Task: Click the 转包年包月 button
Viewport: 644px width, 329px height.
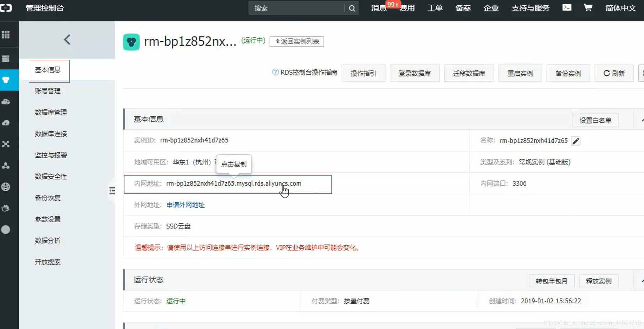Action: (x=551, y=281)
